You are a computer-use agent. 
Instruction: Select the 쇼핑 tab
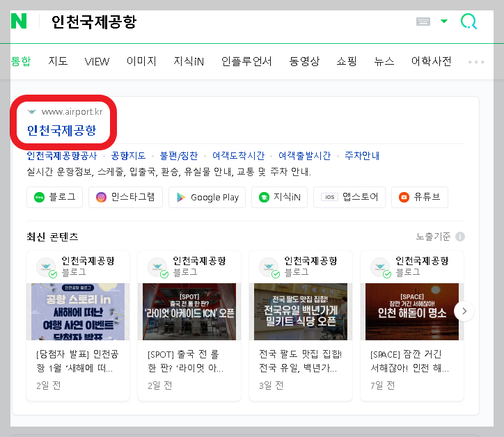(347, 61)
